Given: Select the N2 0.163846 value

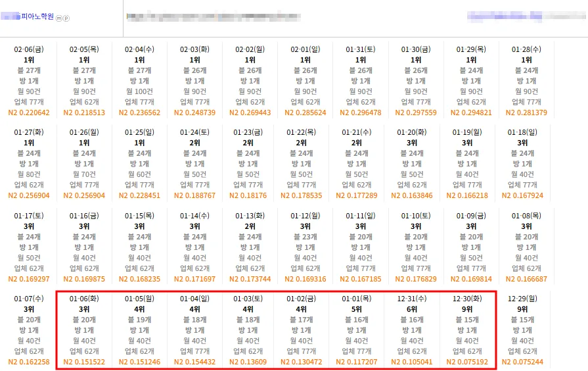Looking at the screenshot, I should click(412, 195).
